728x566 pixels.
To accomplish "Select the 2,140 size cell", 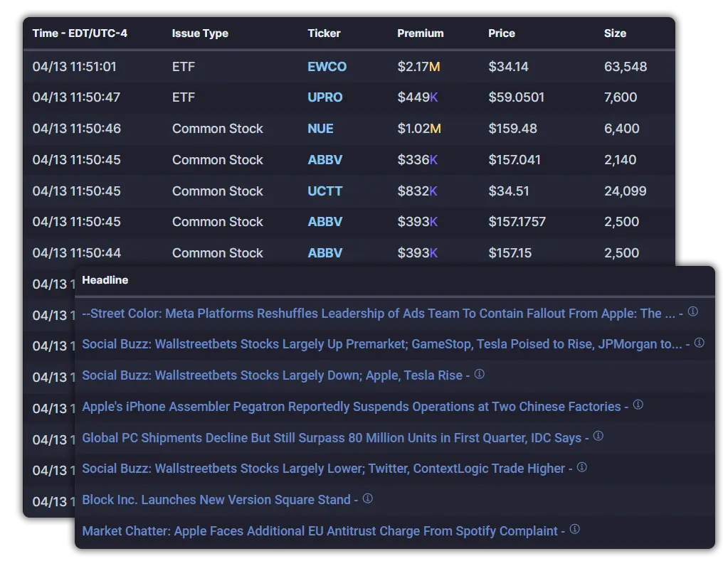I will pos(621,160).
